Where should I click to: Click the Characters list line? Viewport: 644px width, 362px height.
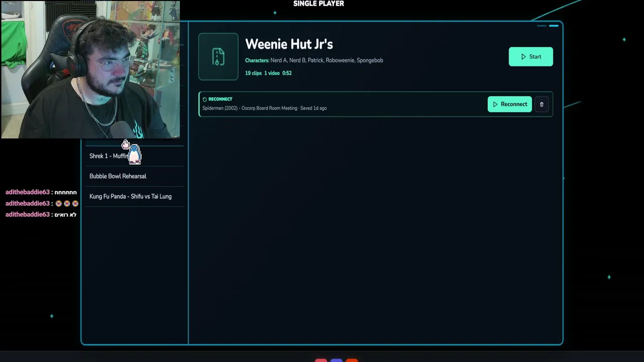pyautogui.click(x=314, y=60)
